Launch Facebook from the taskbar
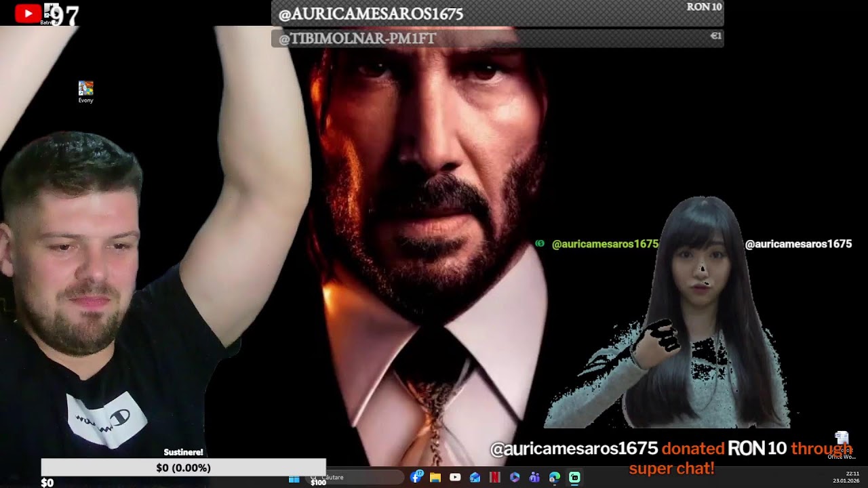 (416, 477)
